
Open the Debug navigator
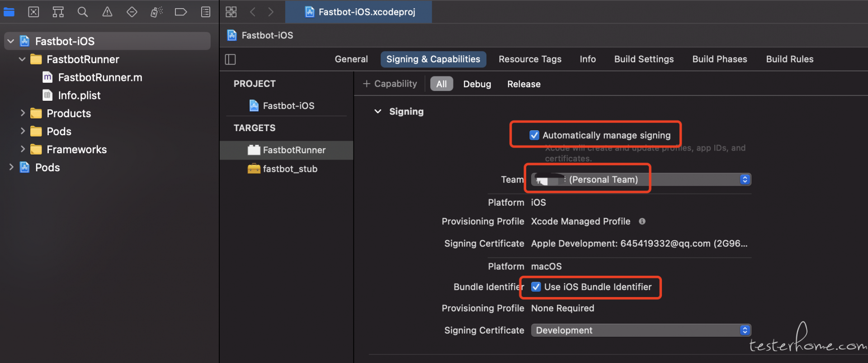[156, 12]
